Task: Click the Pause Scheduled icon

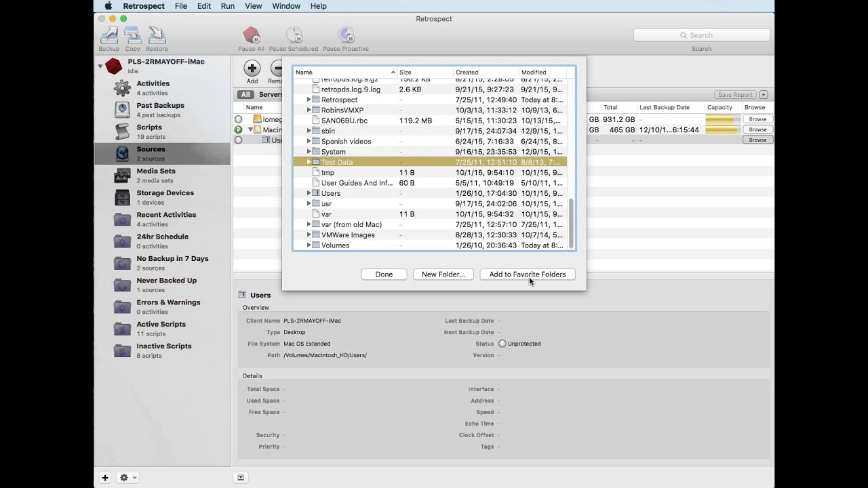Action: [294, 35]
